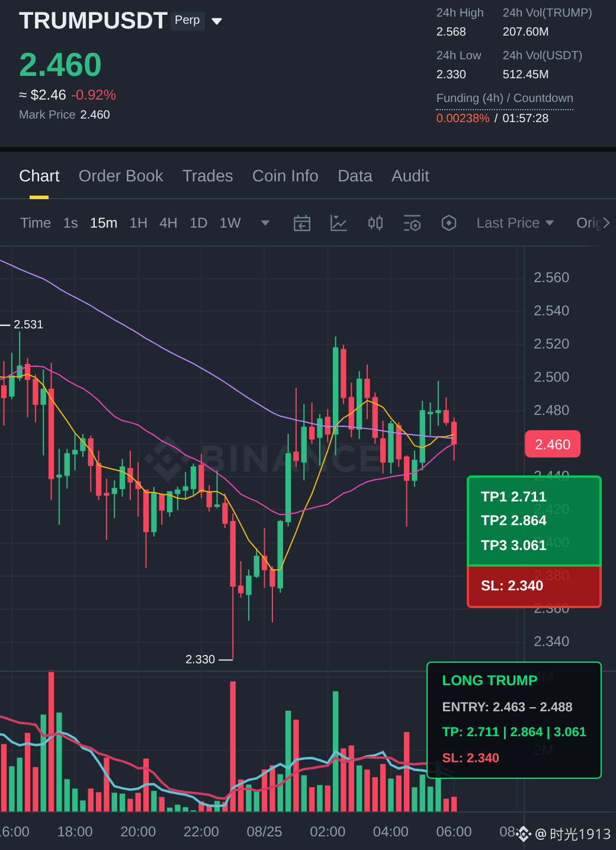Click the 24h Vol(TRUMP) value 207.60M

(x=526, y=32)
